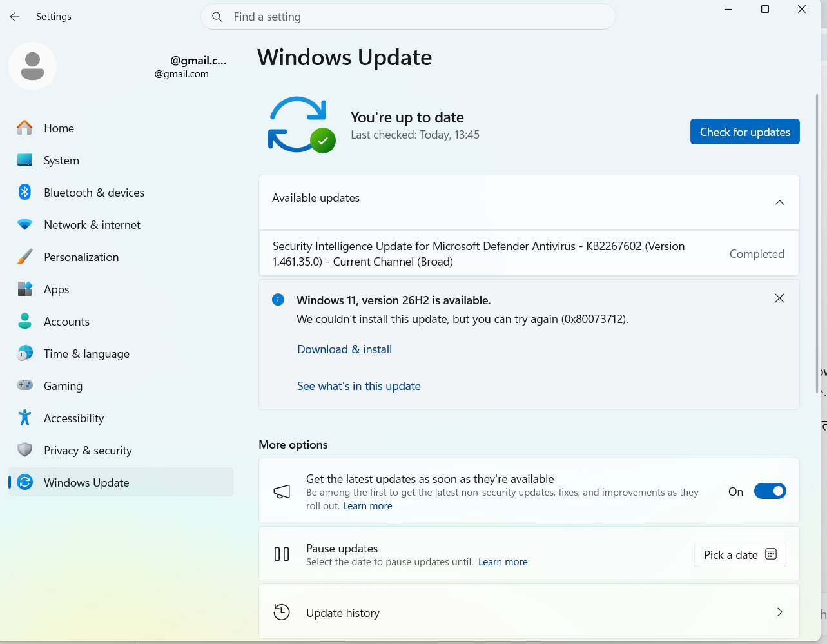The image size is (827, 644).
Task: Click the Accounts person icon
Action: [24, 321]
